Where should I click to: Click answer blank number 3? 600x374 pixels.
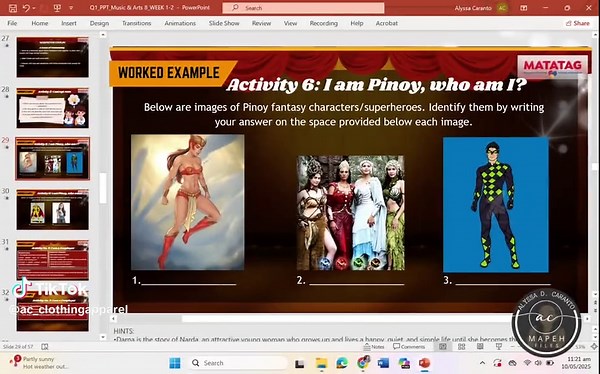coord(497,281)
